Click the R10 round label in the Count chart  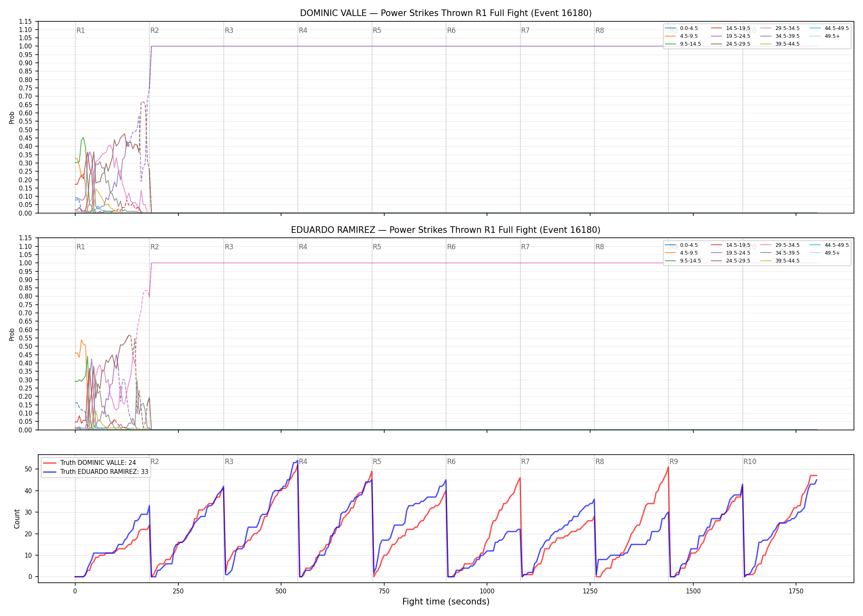750,462
